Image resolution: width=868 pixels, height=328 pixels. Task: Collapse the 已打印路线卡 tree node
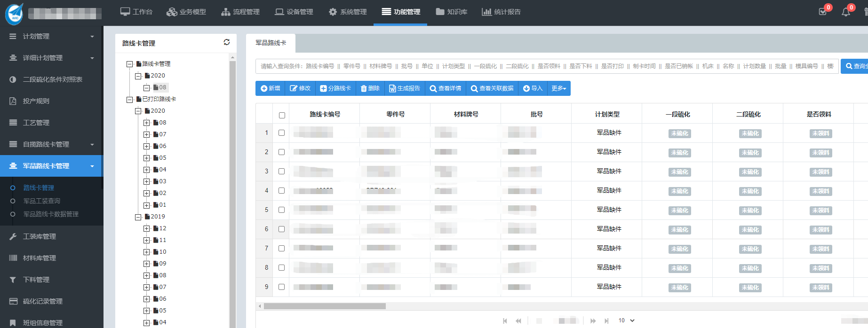[129, 100]
